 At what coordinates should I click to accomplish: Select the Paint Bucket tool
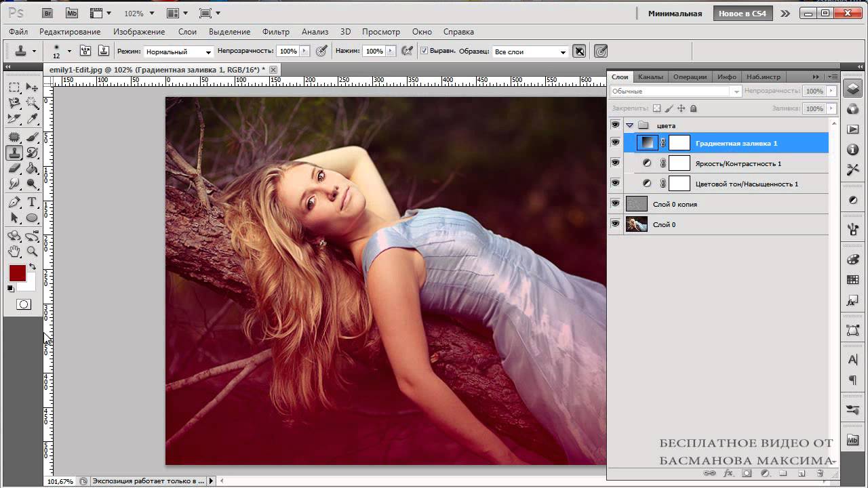click(x=32, y=169)
